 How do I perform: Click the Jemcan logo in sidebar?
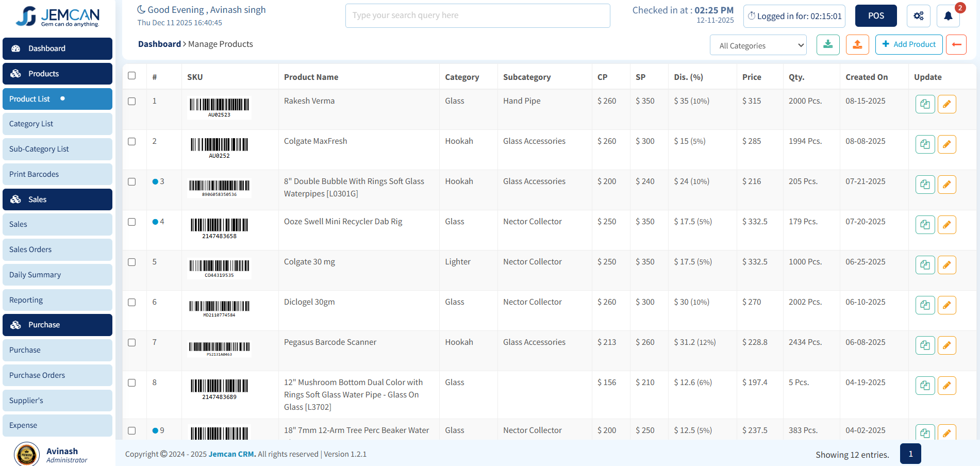[x=57, y=16]
